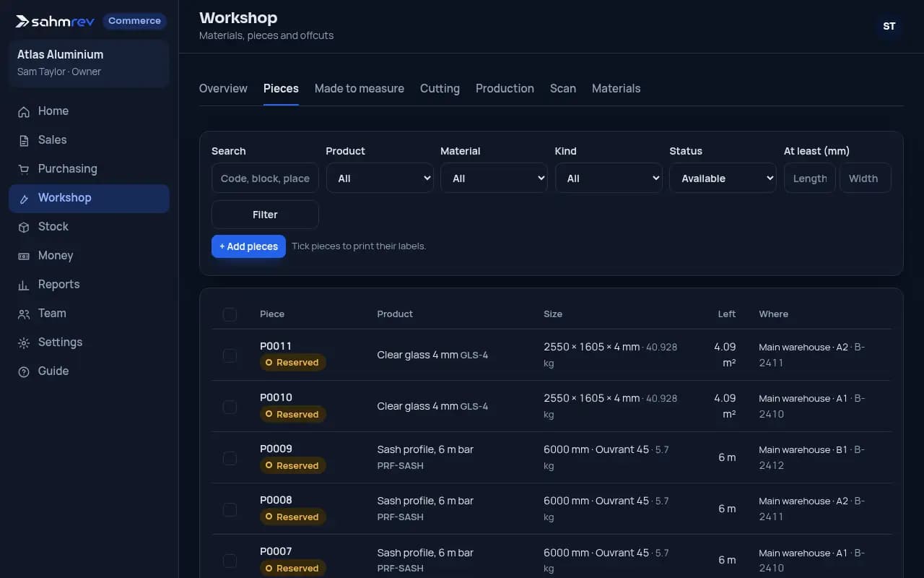Tick the select-all checkbox in table header
Image resolution: width=924 pixels, height=578 pixels.
[x=230, y=314]
